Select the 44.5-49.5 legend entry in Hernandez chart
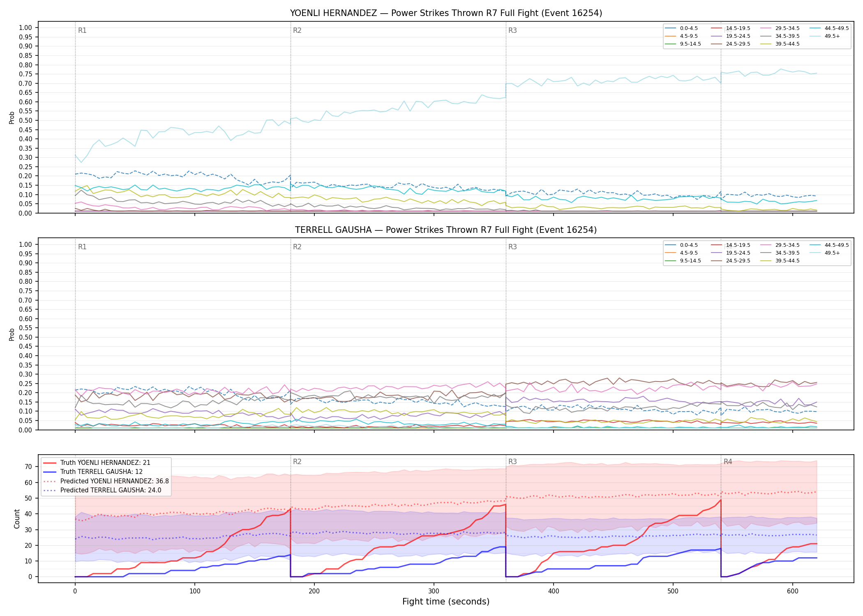863x616 pixels. pos(830,28)
